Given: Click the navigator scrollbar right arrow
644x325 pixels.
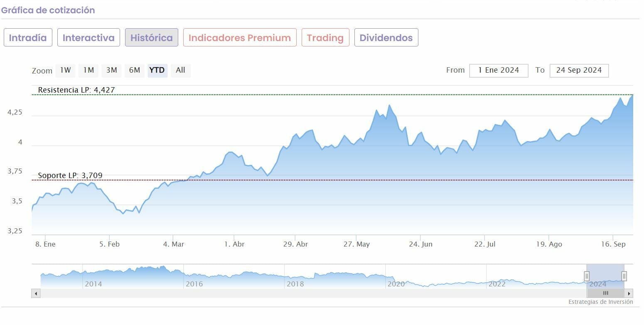Looking at the screenshot, I should click(629, 293).
